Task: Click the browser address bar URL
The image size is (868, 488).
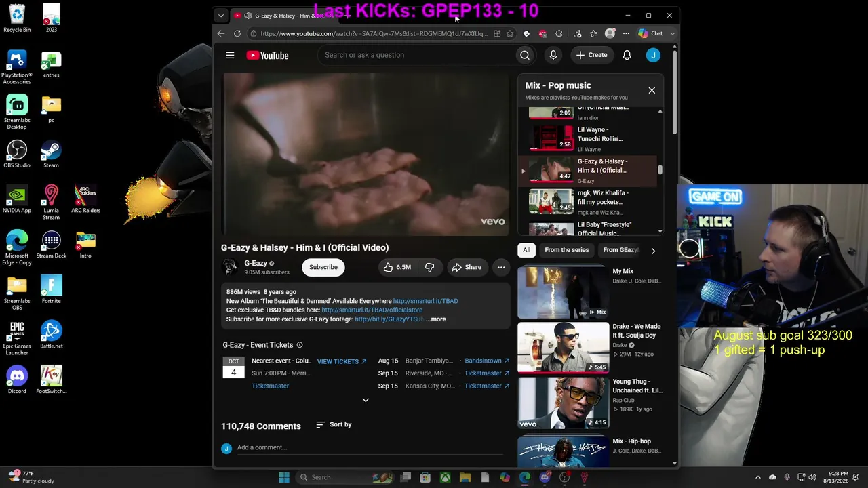Action: tap(374, 33)
